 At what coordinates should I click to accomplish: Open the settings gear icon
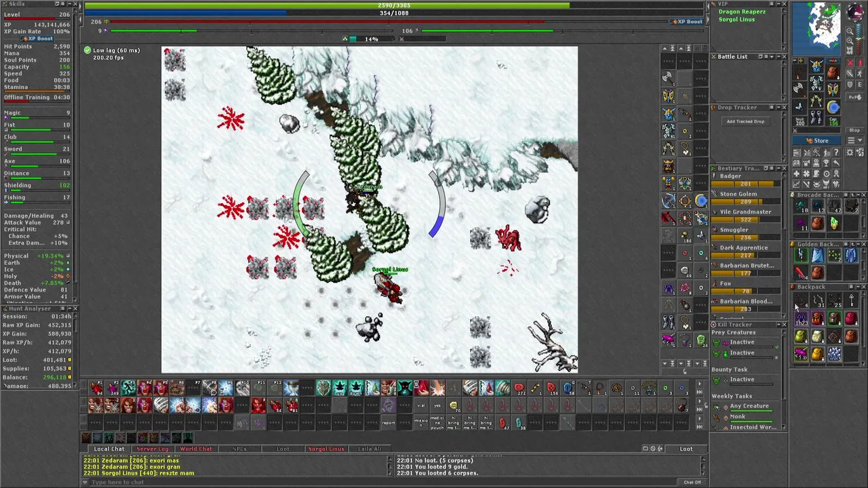(850, 152)
